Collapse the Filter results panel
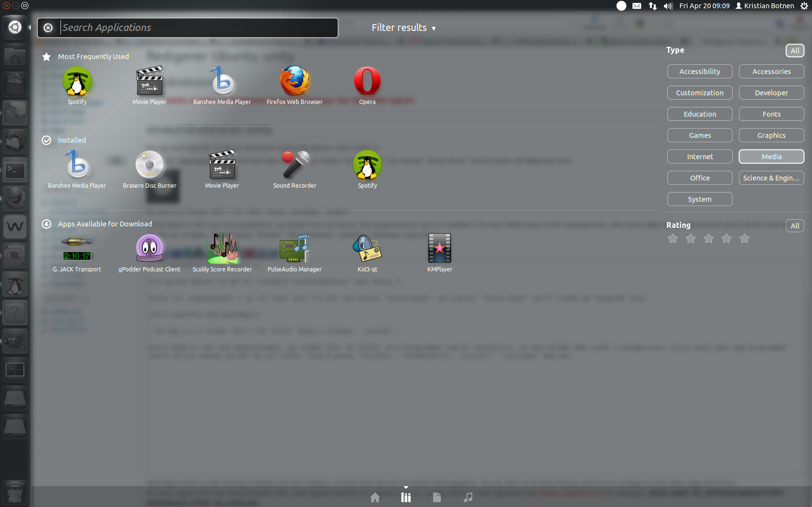Viewport: 812px width, 507px height. tap(403, 28)
